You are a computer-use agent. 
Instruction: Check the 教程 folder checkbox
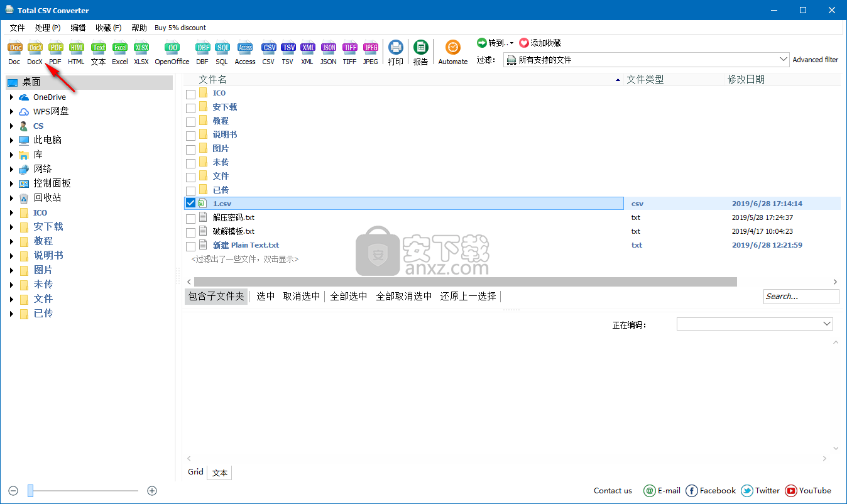(190, 122)
